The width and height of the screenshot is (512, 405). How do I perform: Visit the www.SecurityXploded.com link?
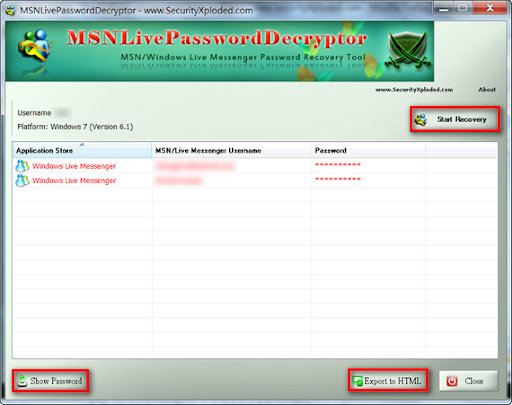pyautogui.click(x=414, y=90)
